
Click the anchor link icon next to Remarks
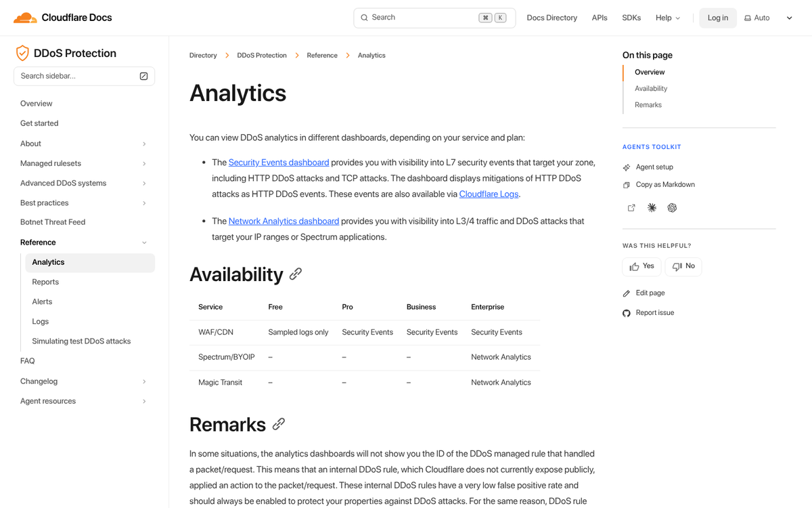[x=279, y=425]
